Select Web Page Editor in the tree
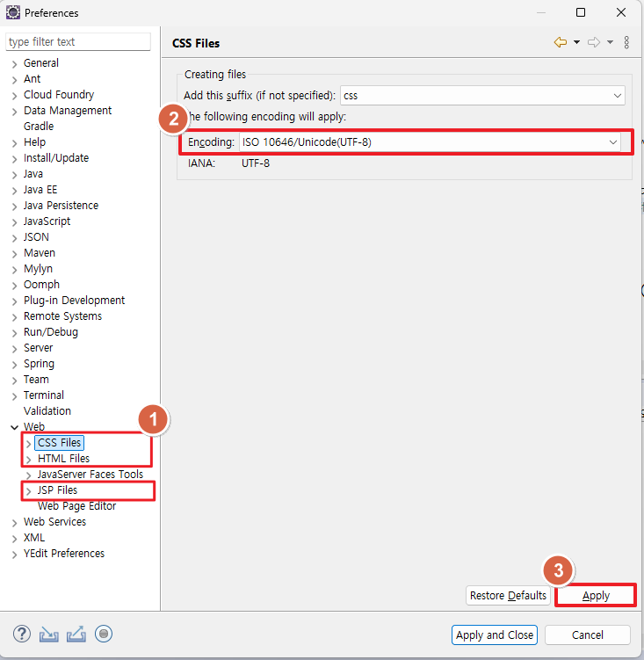644x660 pixels. 76,506
